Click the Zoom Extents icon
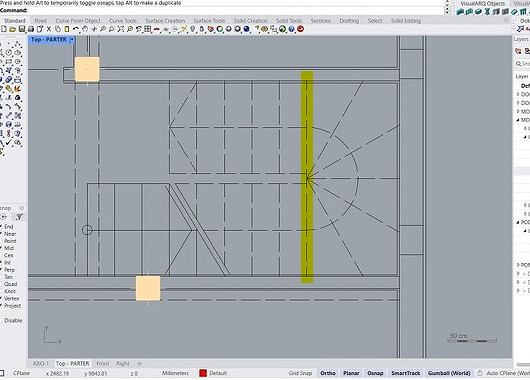The height and width of the screenshot is (380, 530). coord(121,29)
